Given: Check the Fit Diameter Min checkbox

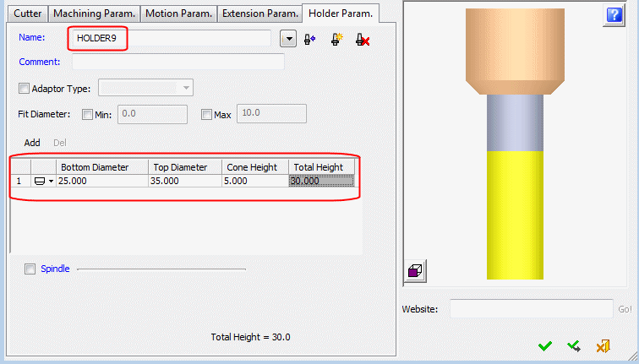Looking at the screenshot, I should coord(88,114).
